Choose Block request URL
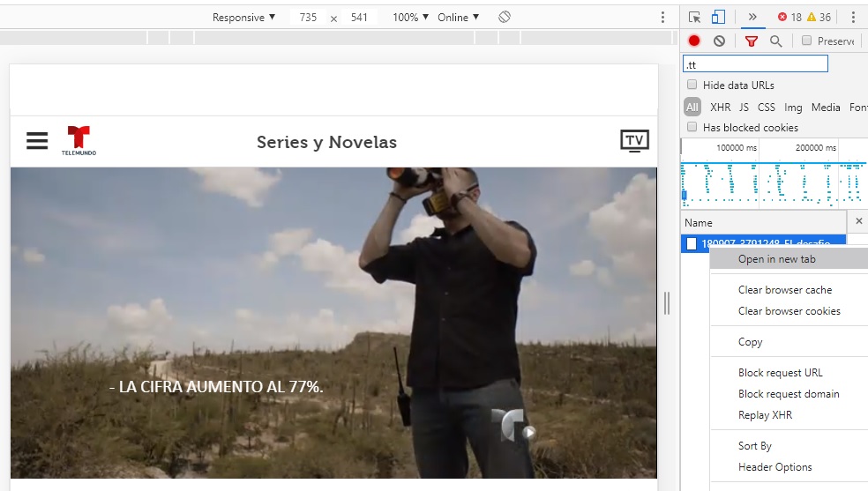 coord(789,373)
